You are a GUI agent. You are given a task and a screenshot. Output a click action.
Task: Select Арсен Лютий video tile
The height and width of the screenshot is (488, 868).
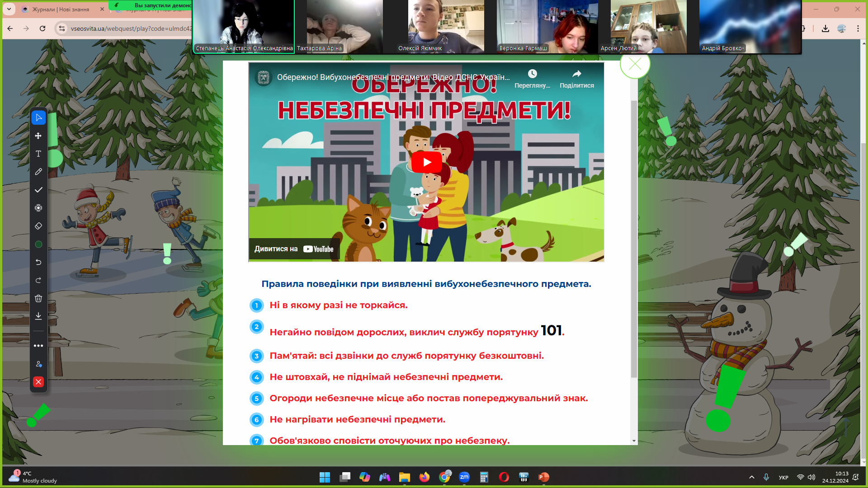(648, 27)
